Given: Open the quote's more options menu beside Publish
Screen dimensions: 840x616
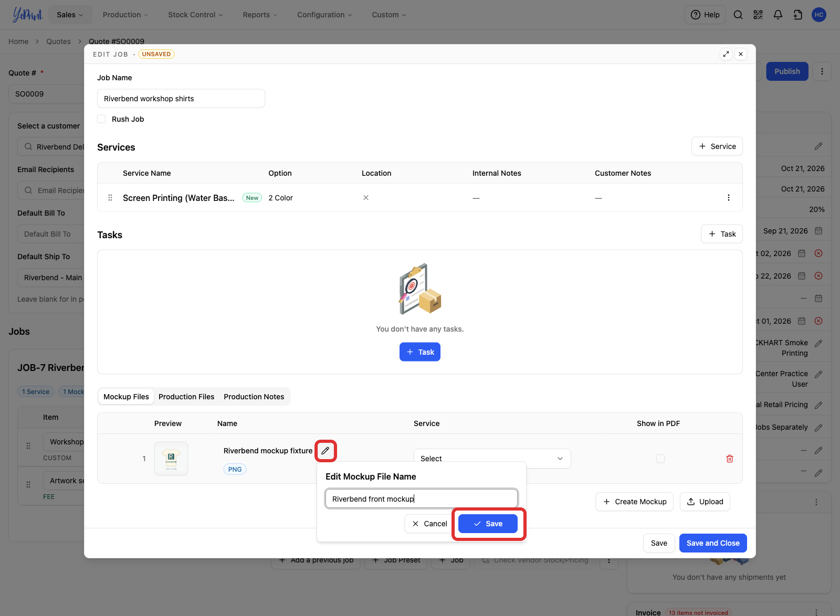Looking at the screenshot, I should tap(822, 71).
